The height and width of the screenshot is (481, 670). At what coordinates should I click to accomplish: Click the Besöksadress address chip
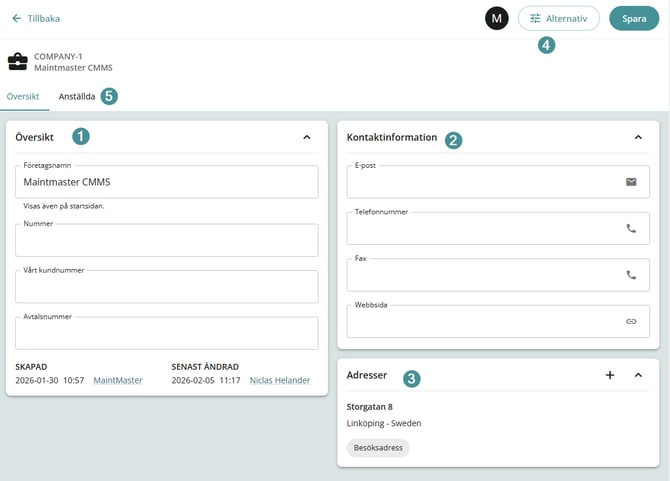(378, 448)
